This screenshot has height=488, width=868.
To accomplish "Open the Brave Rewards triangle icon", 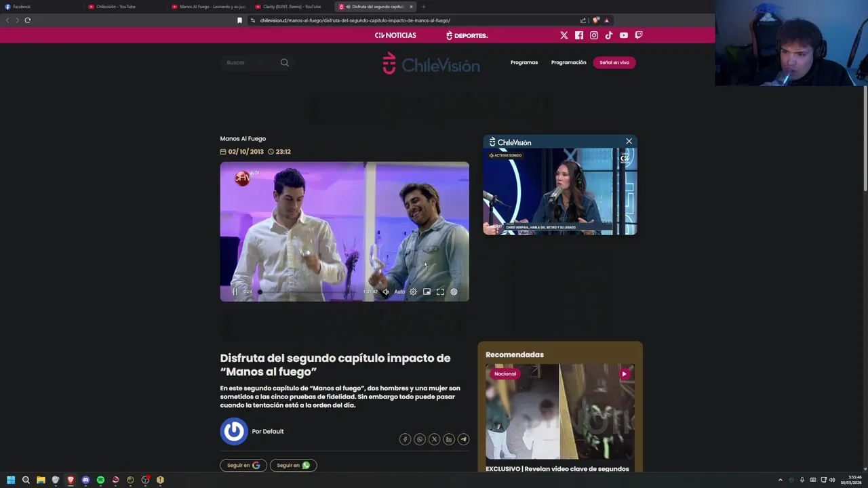I will click(606, 20).
